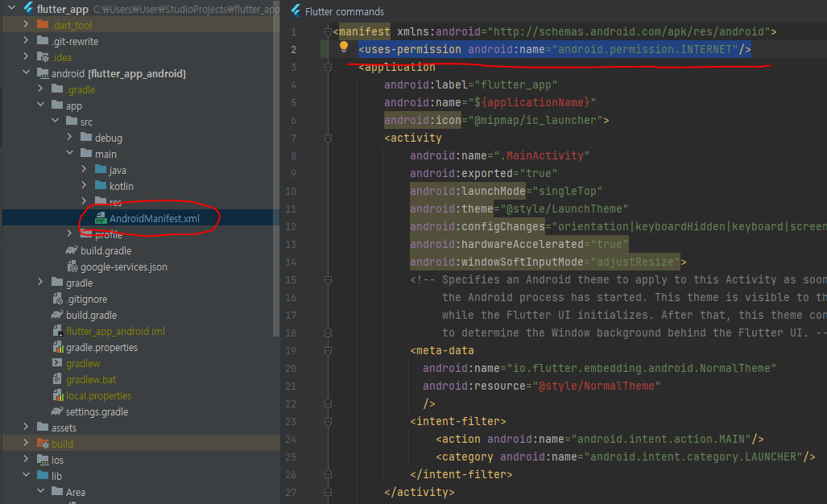Select settings.gradle in project tree
Screen dimensions: 827x504
pos(97,411)
